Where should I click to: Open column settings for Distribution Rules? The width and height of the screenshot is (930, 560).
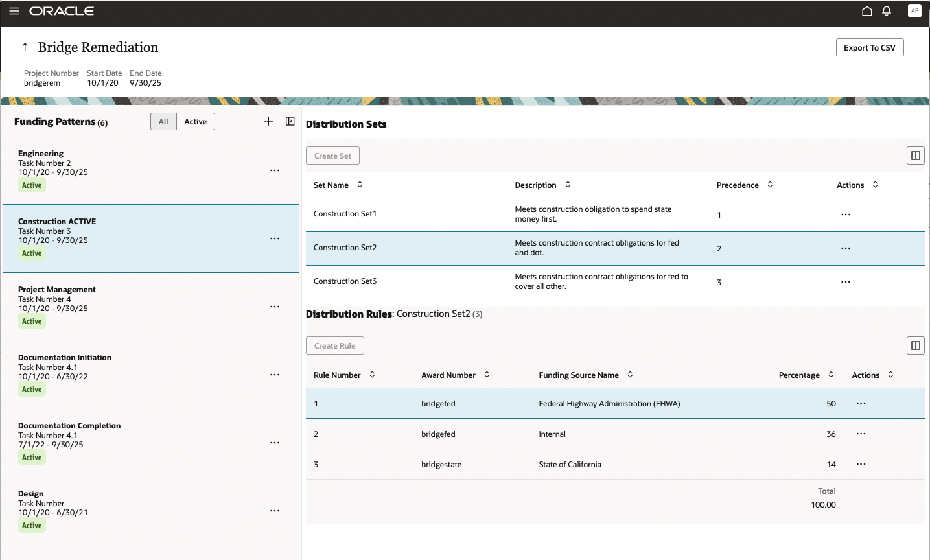point(915,345)
